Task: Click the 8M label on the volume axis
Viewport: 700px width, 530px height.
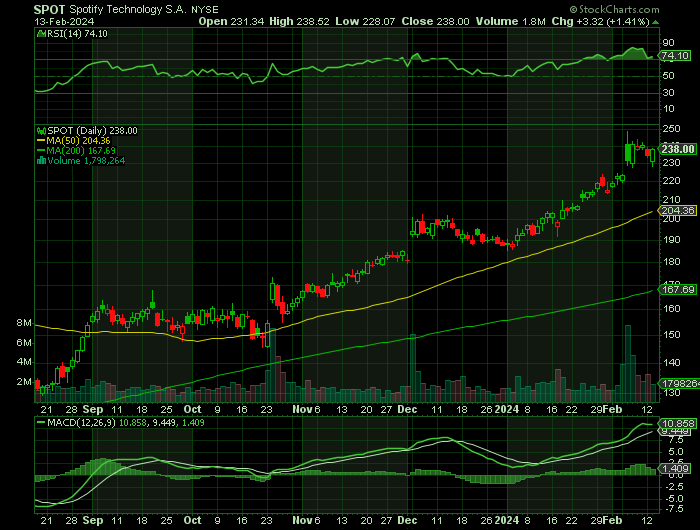Action: click(x=24, y=323)
